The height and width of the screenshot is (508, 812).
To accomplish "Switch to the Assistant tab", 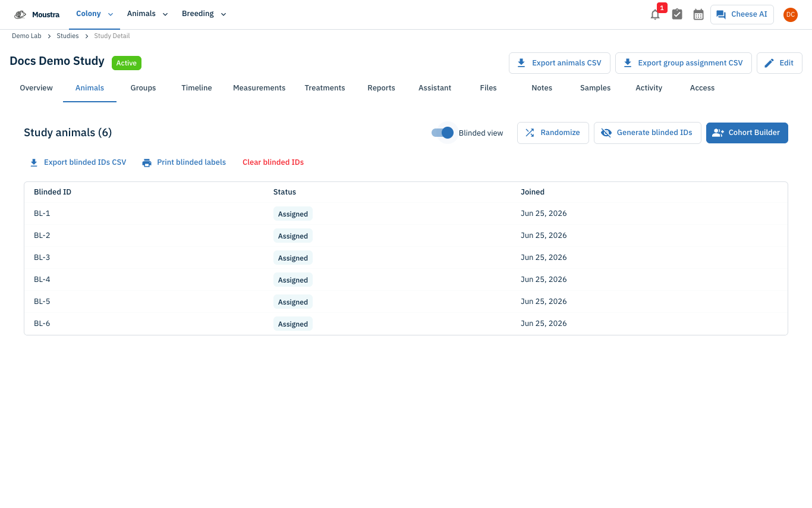I will tap(435, 88).
